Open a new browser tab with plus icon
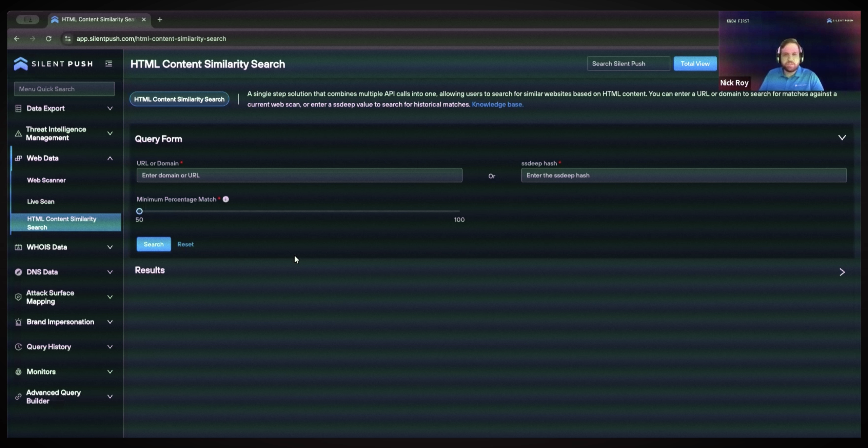 (160, 20)
